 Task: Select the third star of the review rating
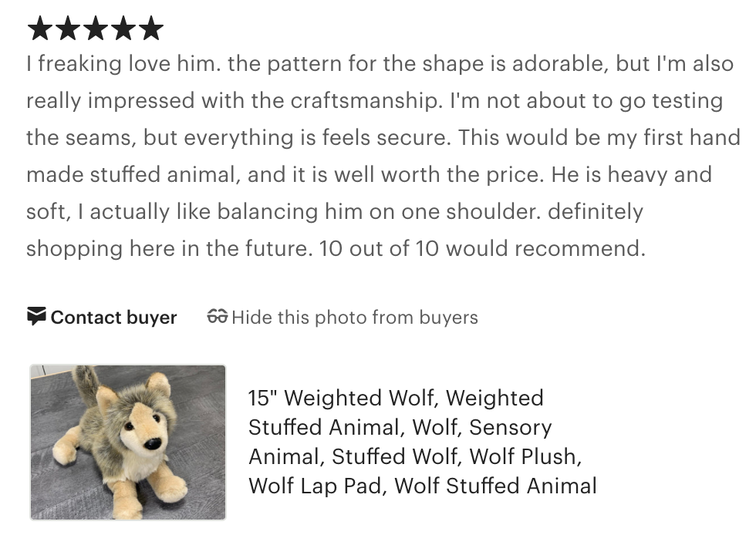click(x=96, y=29)
